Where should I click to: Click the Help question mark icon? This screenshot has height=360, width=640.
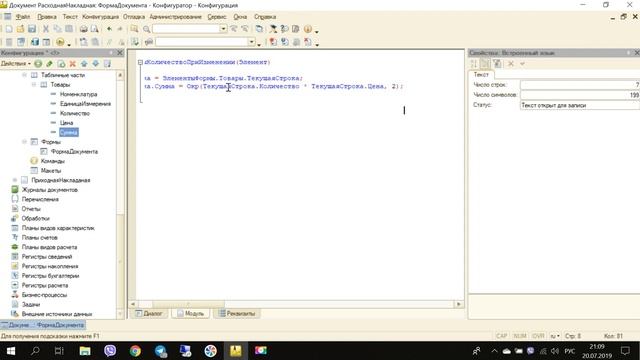tap(284, 29)
